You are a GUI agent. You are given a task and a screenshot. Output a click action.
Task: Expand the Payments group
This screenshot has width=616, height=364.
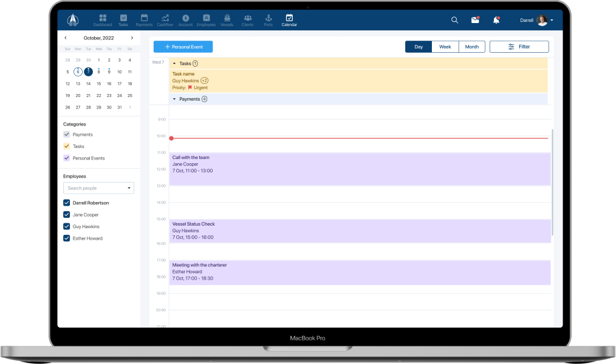[174, 99]
